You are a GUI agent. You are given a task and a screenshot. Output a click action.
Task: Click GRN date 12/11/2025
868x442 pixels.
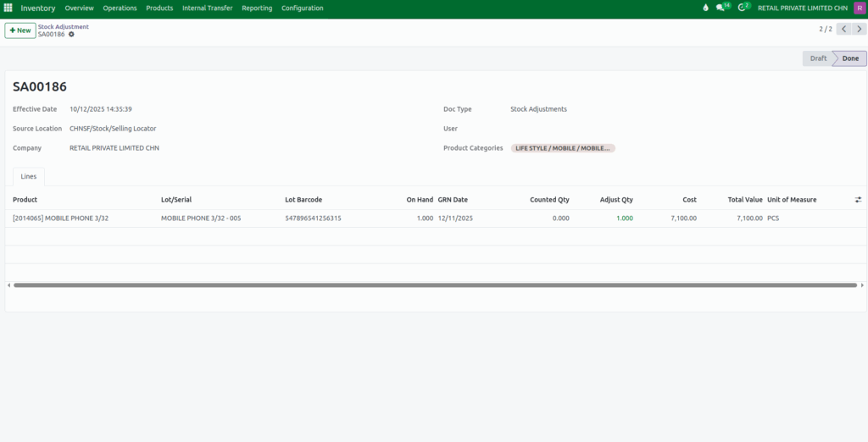tap(455, 218)
